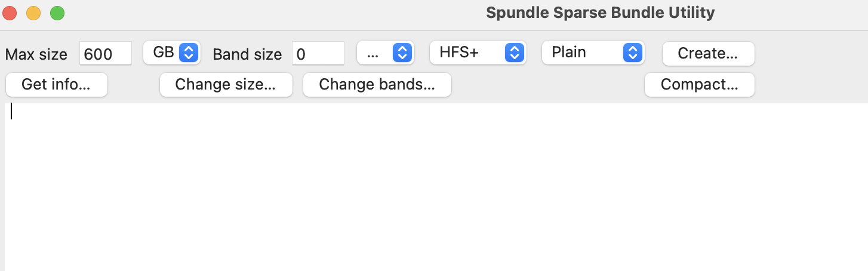Minimize the window with the yellow button
This screenshot has height=271, width=868.
coord(33,13)
